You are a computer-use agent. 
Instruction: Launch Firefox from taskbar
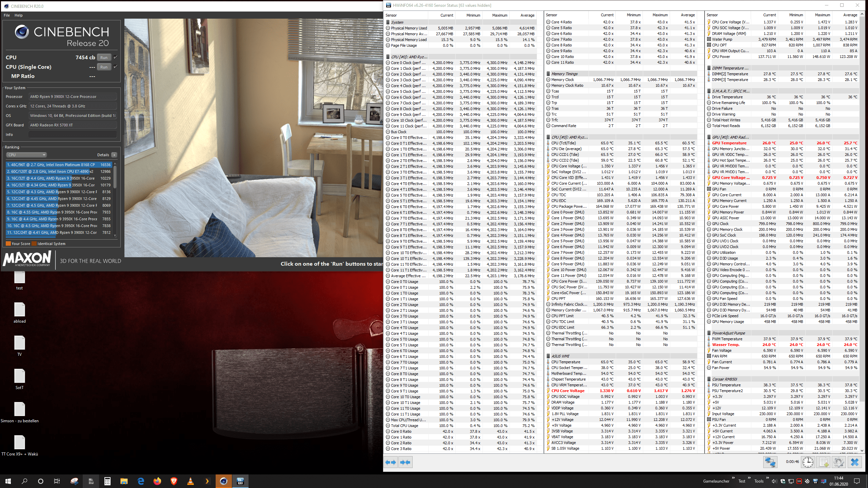coord(157,481)
